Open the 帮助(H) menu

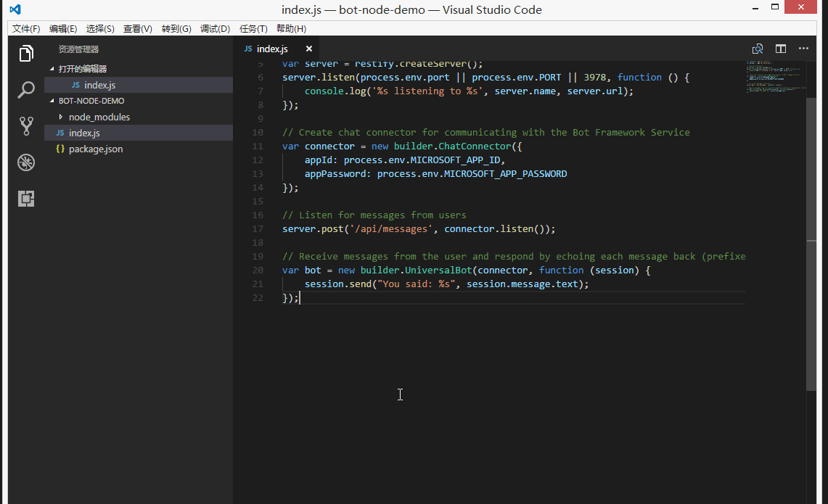[291, 28]
